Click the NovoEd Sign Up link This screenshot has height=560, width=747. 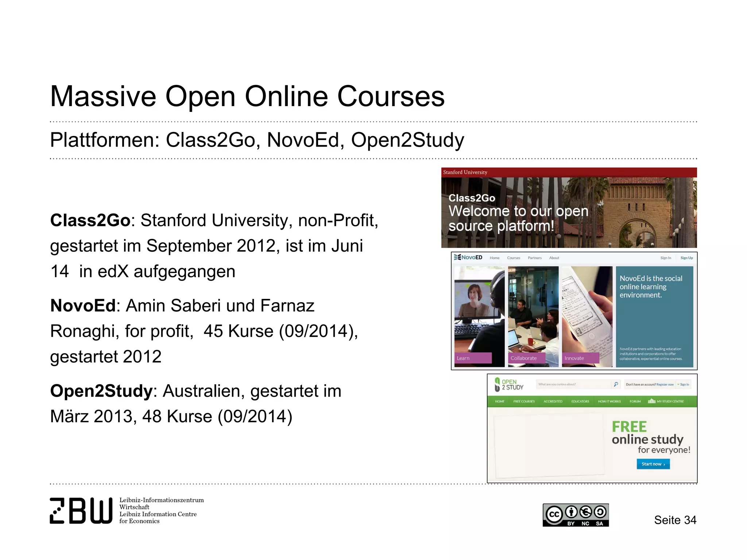tap(686, 258)
